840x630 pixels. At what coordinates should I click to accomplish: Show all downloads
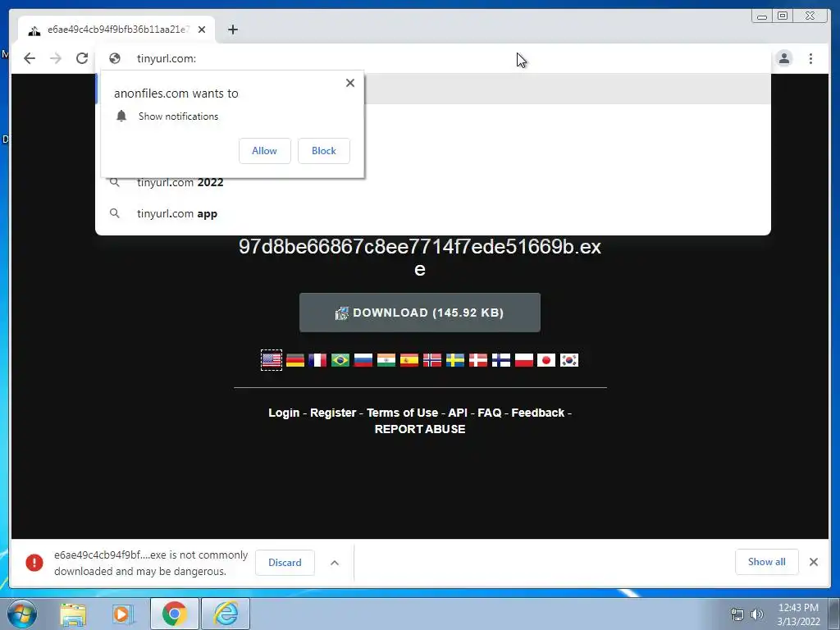point(767,562)
